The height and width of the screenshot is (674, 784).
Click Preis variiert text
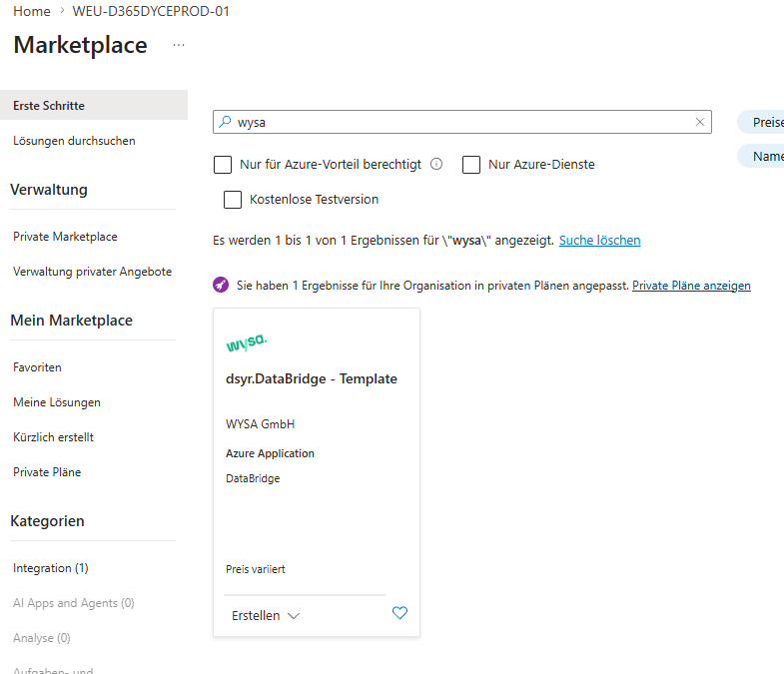255,569
